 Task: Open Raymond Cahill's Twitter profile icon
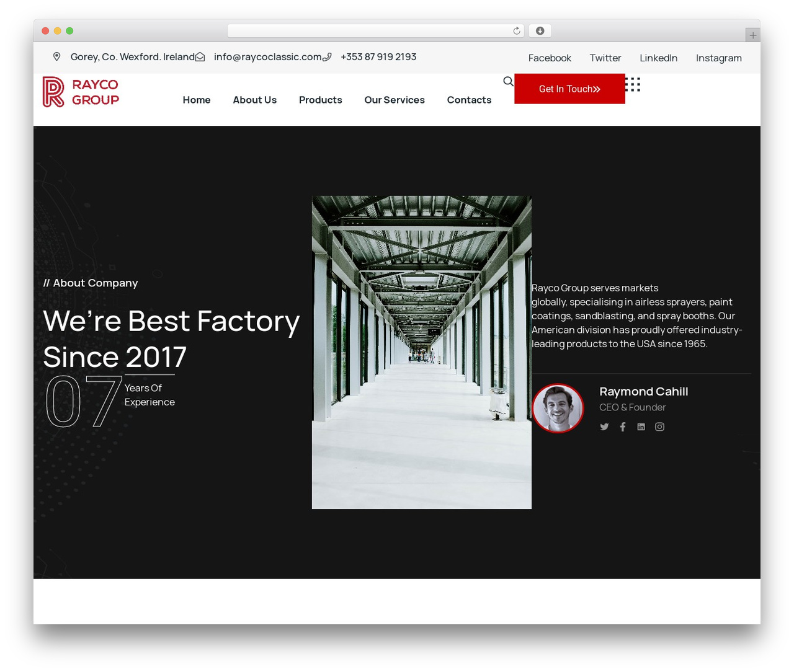click(x=604, y=427)
